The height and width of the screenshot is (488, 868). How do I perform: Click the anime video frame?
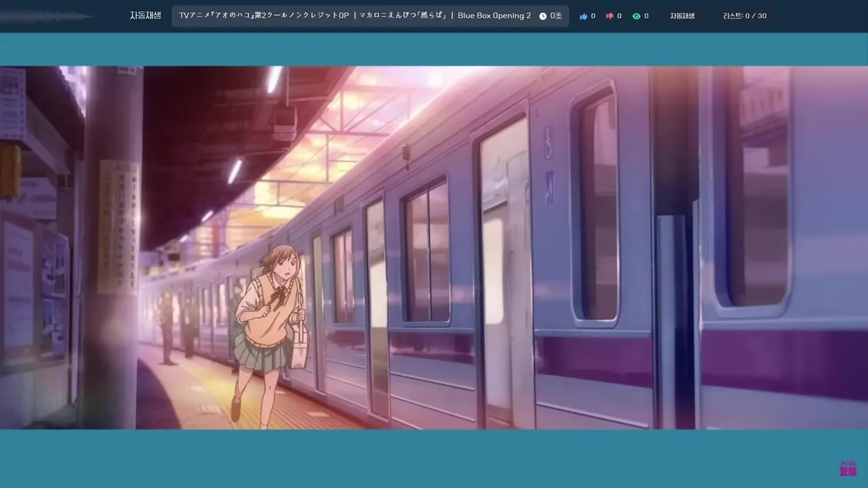pyautogui.click(x=434, y=247)
